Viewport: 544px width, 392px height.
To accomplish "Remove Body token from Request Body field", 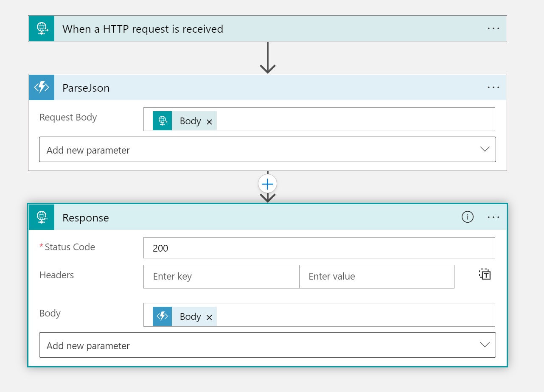I will [x=209, y=122].
